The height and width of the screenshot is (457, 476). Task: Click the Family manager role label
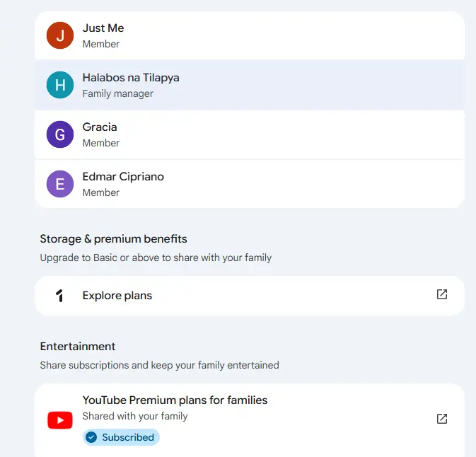point(118,93)
